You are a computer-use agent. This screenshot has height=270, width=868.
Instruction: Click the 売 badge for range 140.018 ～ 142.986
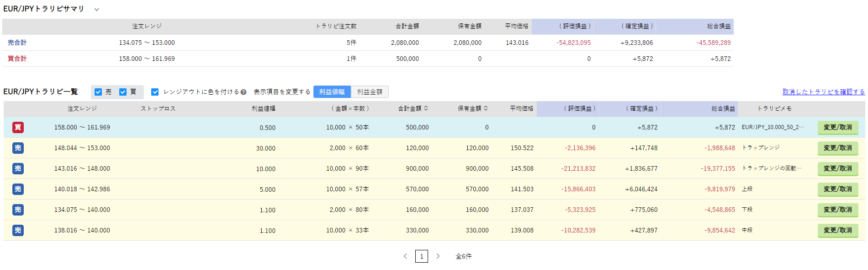18,189
